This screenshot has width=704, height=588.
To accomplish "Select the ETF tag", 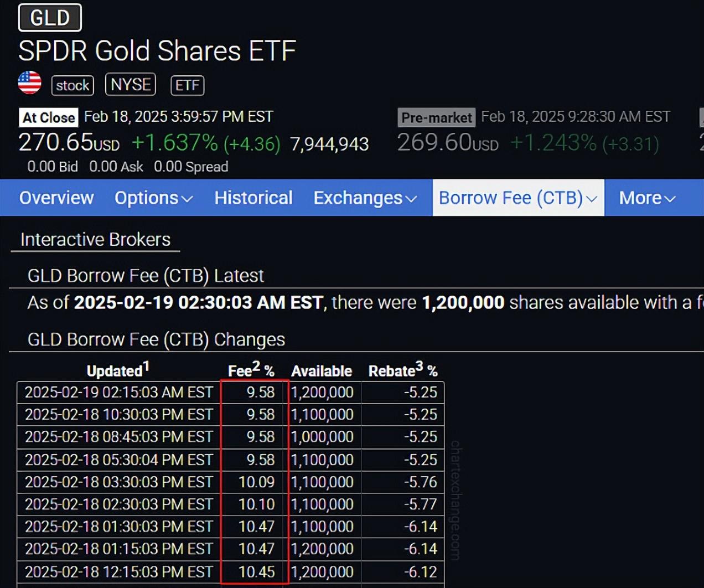I will (x=187, y=85).
